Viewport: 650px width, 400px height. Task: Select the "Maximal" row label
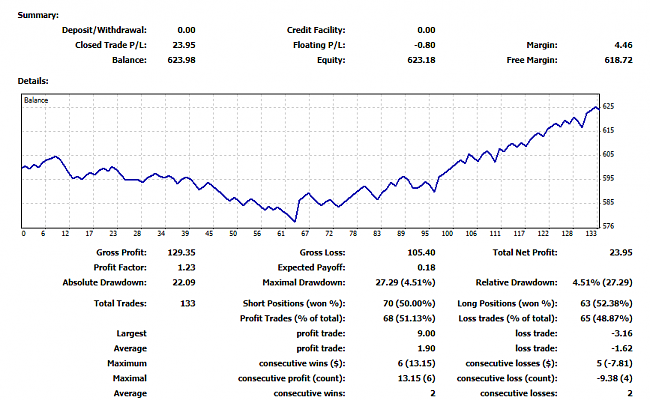(x=130, y=378)
